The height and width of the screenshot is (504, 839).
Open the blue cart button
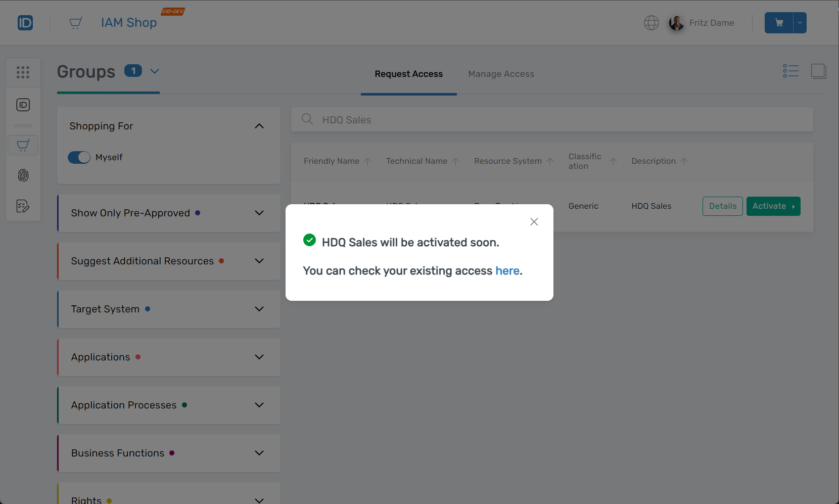(x=779, y=23)
